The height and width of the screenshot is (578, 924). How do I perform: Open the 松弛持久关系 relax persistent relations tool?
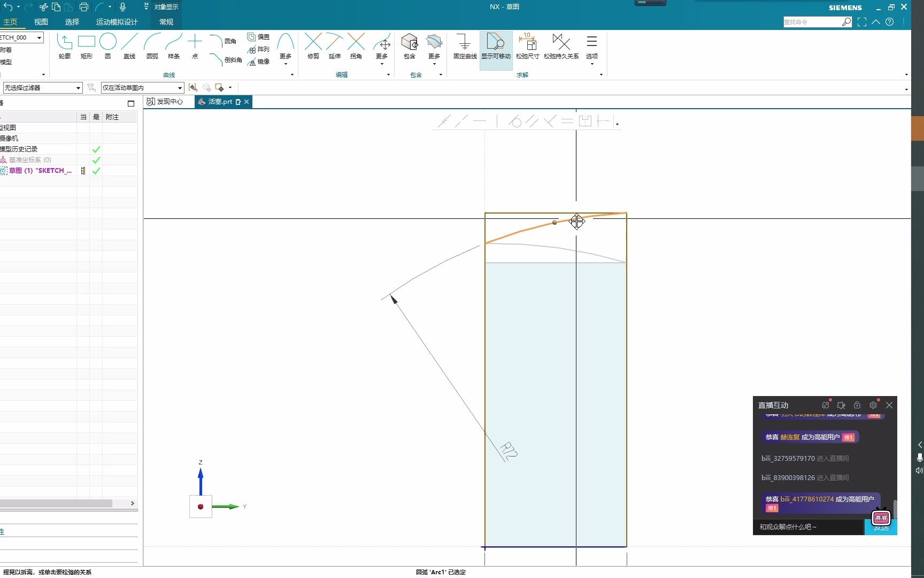click(561, 46)
